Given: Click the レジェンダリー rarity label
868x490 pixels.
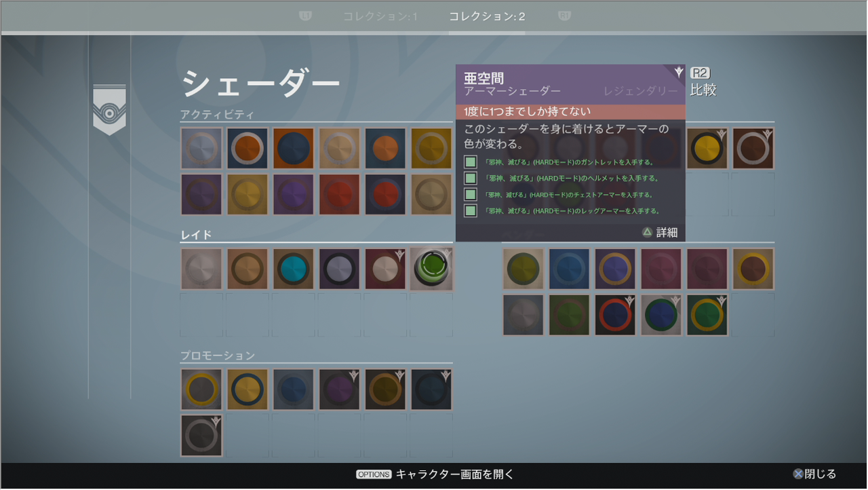Looking at the screenshot, I should pyautogui.click(x=641, y=91).
